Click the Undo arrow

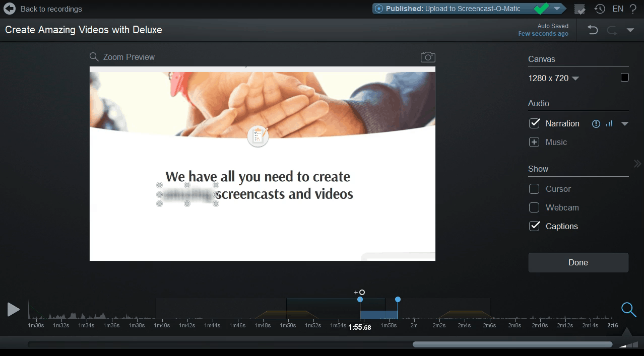tap(592, 30)
